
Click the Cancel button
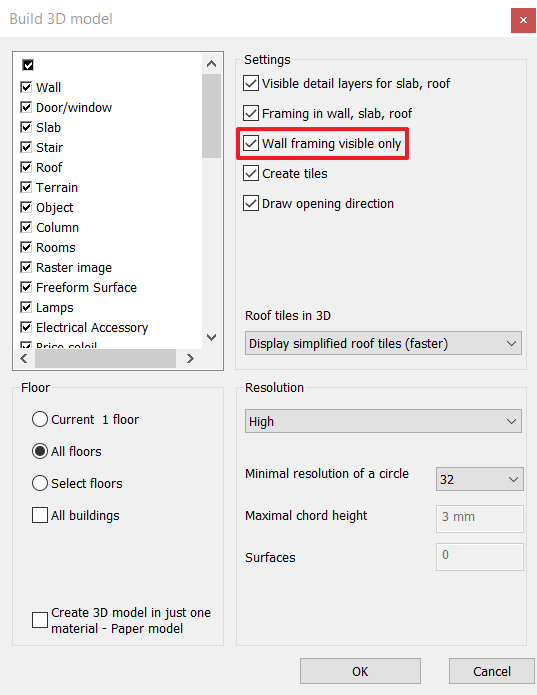click(492, 671)
